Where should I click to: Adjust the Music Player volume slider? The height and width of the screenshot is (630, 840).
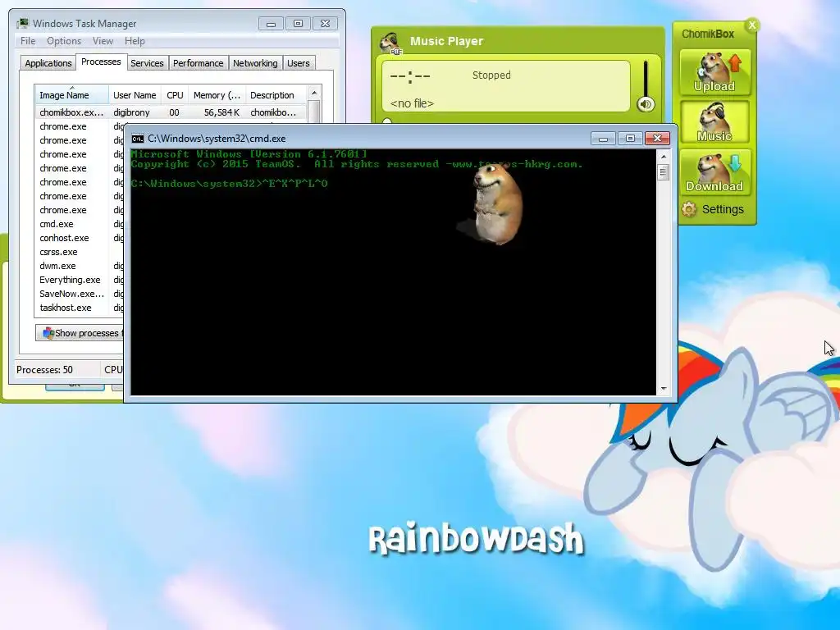tap(646, 78)
